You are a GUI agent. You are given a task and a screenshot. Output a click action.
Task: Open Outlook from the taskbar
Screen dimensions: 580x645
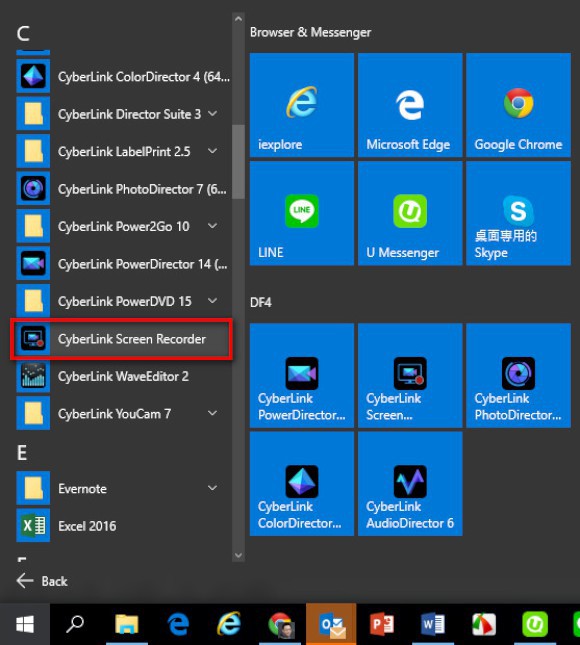pyautogui.click(x=331, y=624)
